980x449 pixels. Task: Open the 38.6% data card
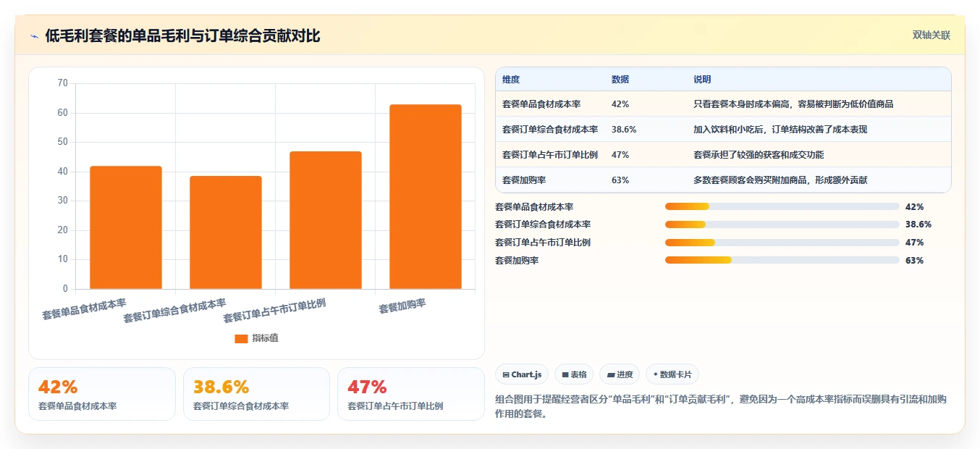256,394
